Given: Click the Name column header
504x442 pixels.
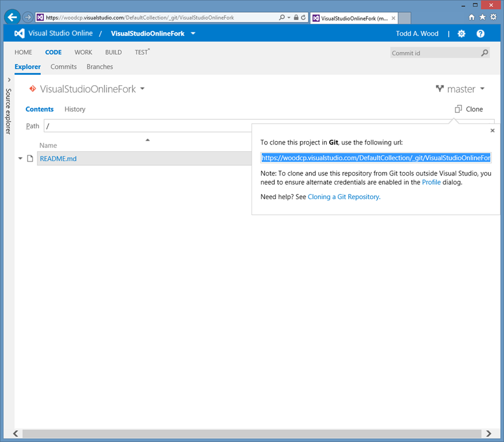Looking at the screenshot, I should pyautogui.click(x=48, y=145).
